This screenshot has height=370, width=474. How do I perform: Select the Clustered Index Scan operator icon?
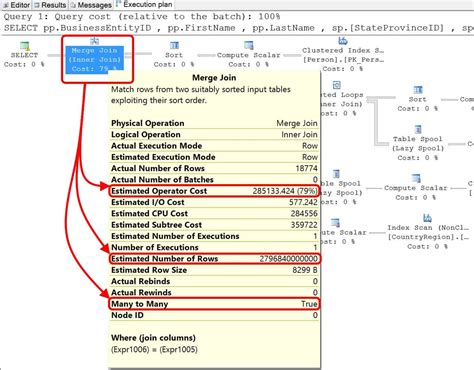343,41
